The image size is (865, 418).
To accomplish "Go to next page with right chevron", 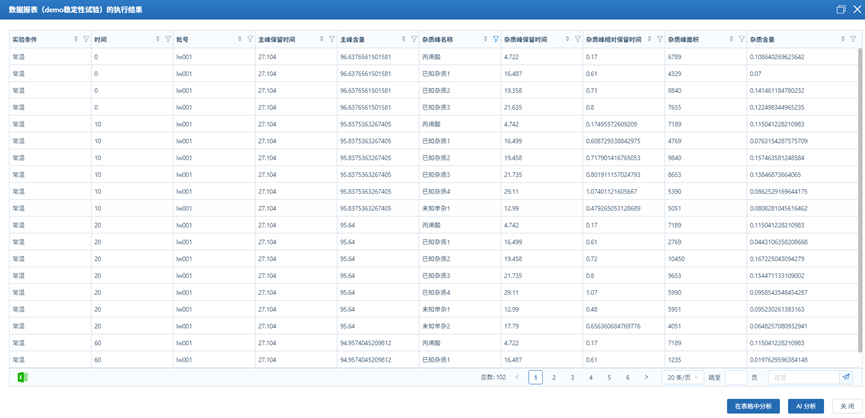I will tap(646, 377).
